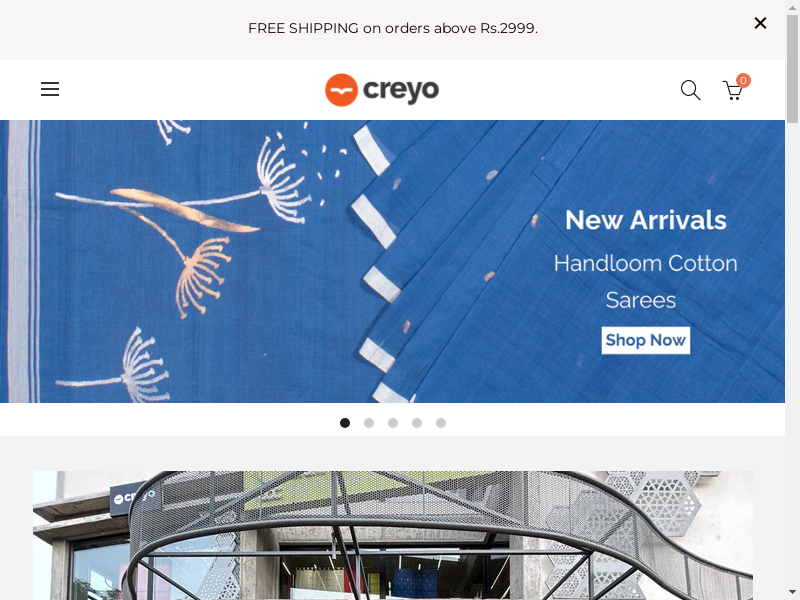Click the New Arrivals banner heading
Viewport: 800px width, 600px height.
click(645, 220)
